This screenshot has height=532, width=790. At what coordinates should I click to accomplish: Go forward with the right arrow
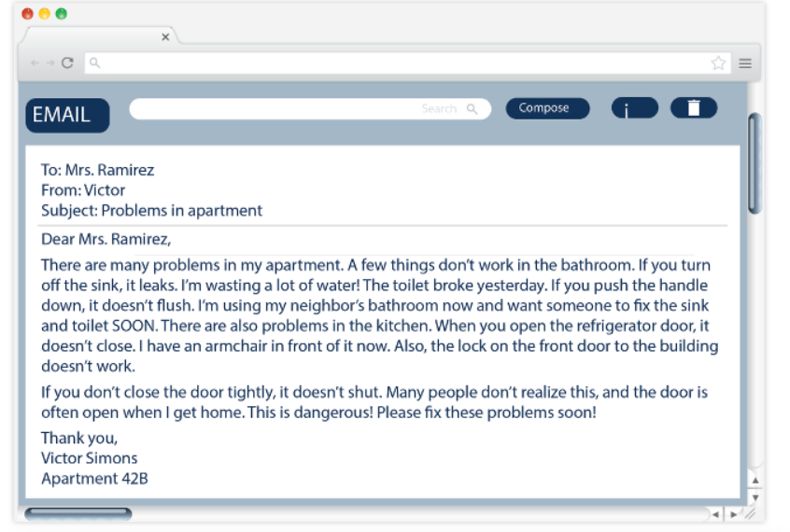50,63
